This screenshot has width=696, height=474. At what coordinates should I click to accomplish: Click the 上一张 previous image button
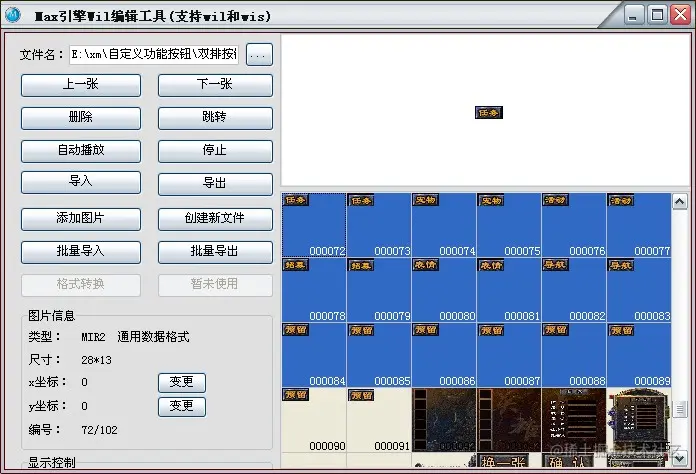(x=81, y=85)
